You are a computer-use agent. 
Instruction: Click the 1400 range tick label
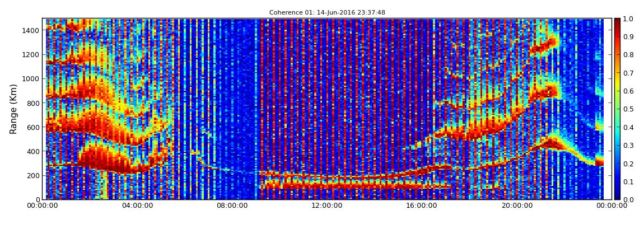tap(31, 30)
